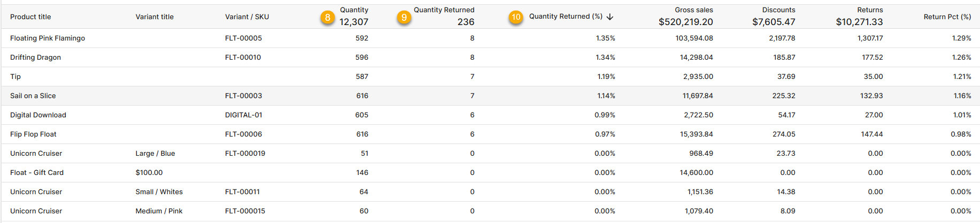Sort table by Discounts column header

[x=778, y=10]
